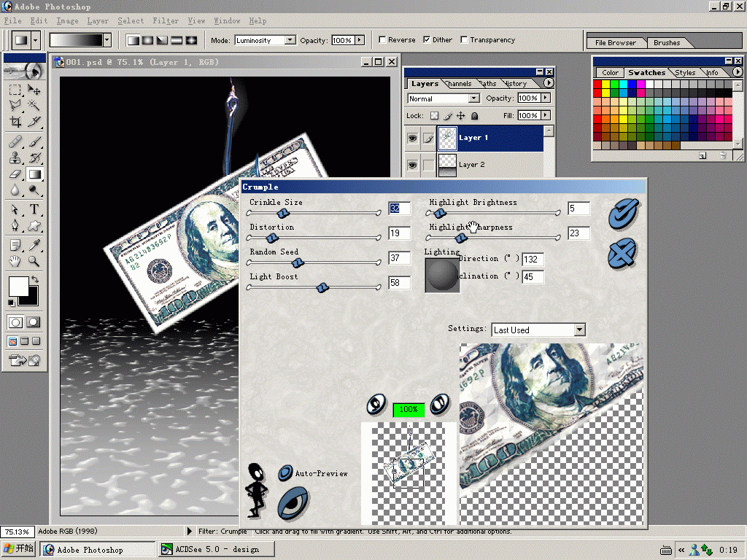
Task: Select the Crop tool
Action: 15,122
